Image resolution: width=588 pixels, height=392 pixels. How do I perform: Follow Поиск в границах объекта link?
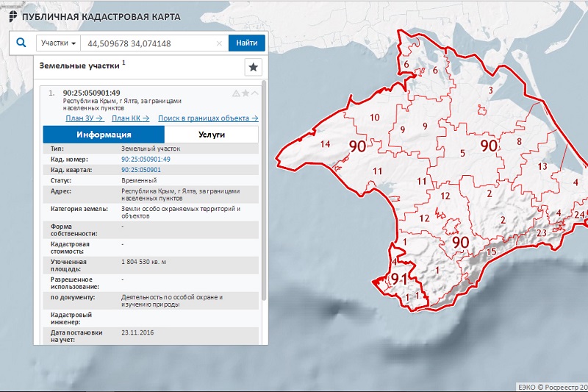pos(208,118)
